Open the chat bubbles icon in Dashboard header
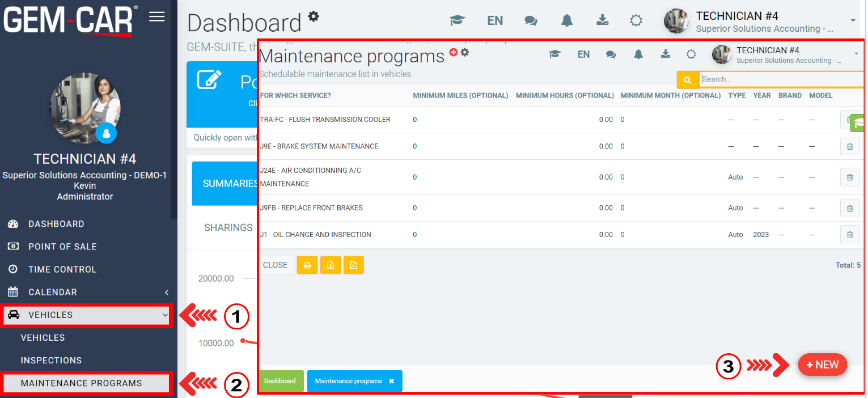This screenshot has width=868, height=398. click(x=531, y=20)
